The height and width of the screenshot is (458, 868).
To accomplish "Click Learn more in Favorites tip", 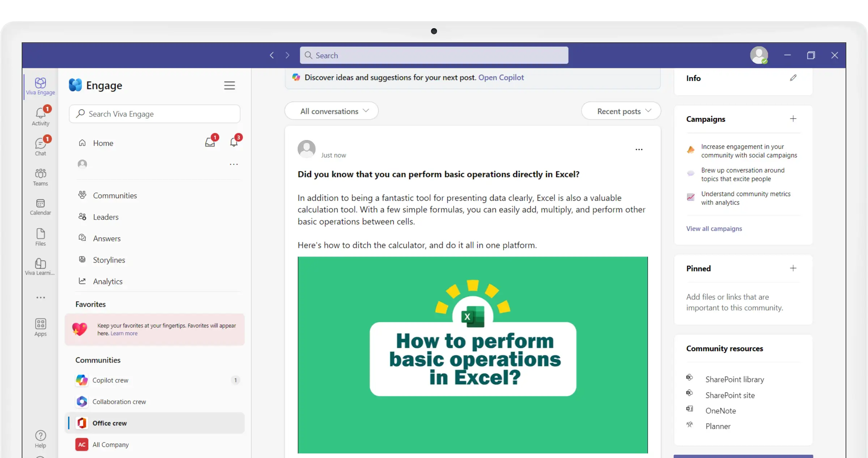I will pos(124,334).
